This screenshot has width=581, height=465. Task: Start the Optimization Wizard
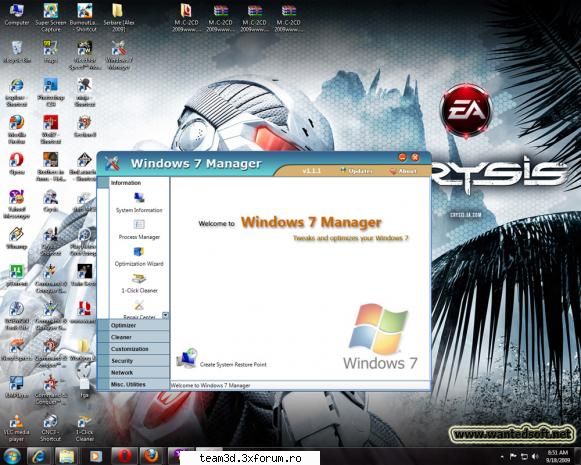[x=139, y=256]
